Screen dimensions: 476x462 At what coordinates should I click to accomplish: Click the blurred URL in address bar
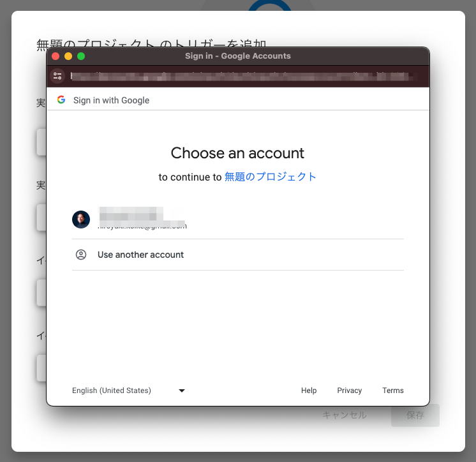[x=241, y=76]
